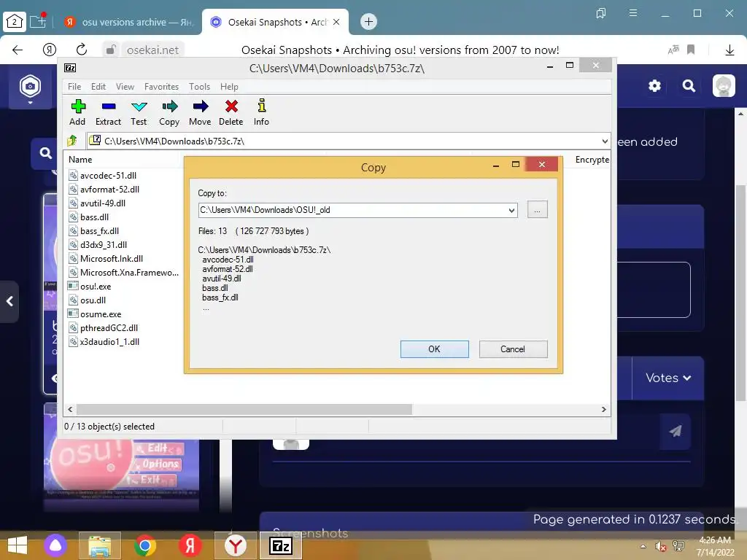Screen dimensions: 747x560
Task: Select osume.exe in file list
Action: pyautogui.click(x=101, y=314)
